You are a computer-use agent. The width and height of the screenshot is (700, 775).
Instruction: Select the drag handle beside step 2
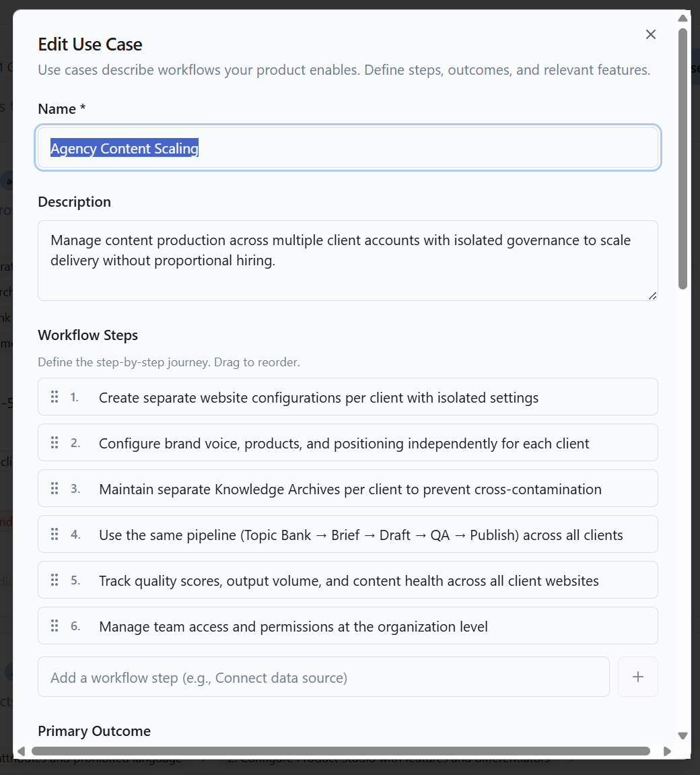54,442
